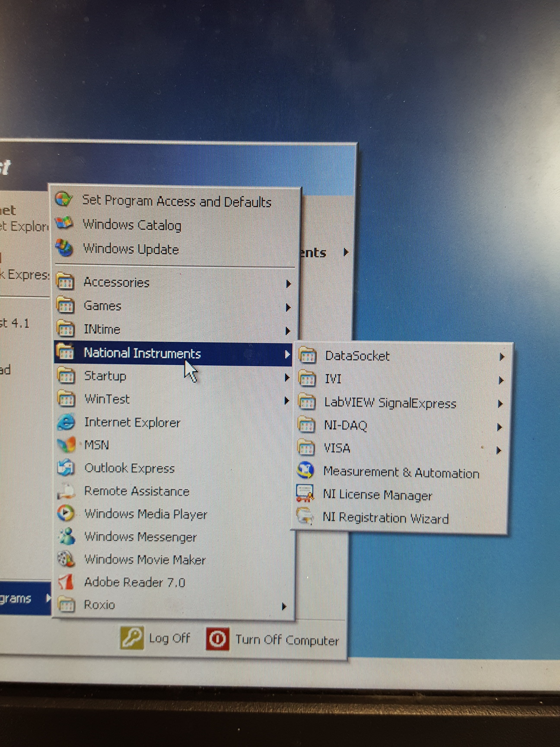Choose Set Program Access and Defaults

coord(176,201)
